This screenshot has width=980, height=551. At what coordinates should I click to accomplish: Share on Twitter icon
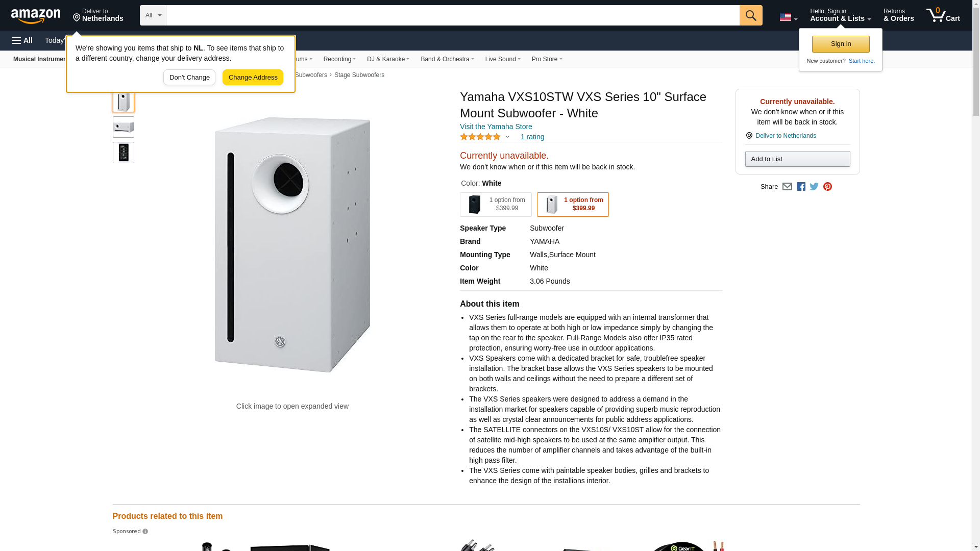click(814, 187)
